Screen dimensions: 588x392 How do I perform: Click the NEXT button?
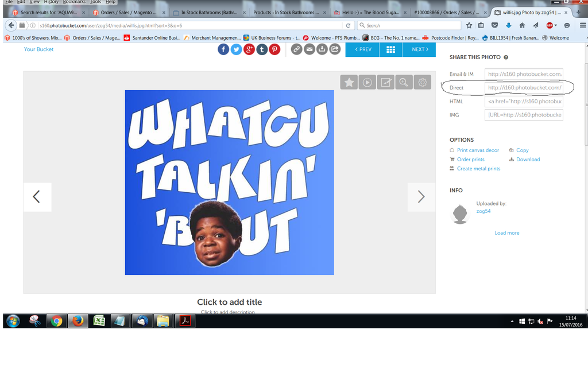419,49
